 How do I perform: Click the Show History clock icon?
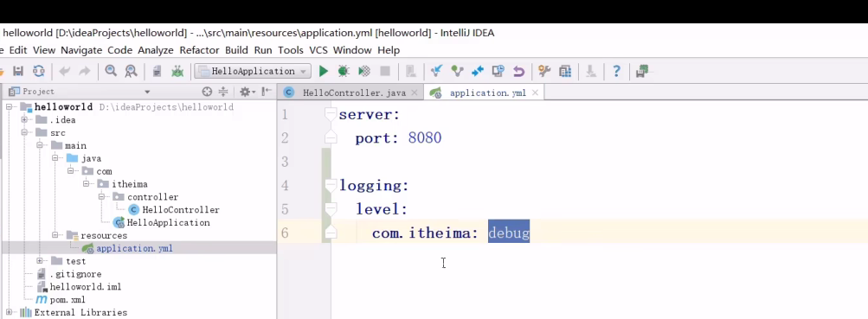pyautogui.click(x=498, y=71)
